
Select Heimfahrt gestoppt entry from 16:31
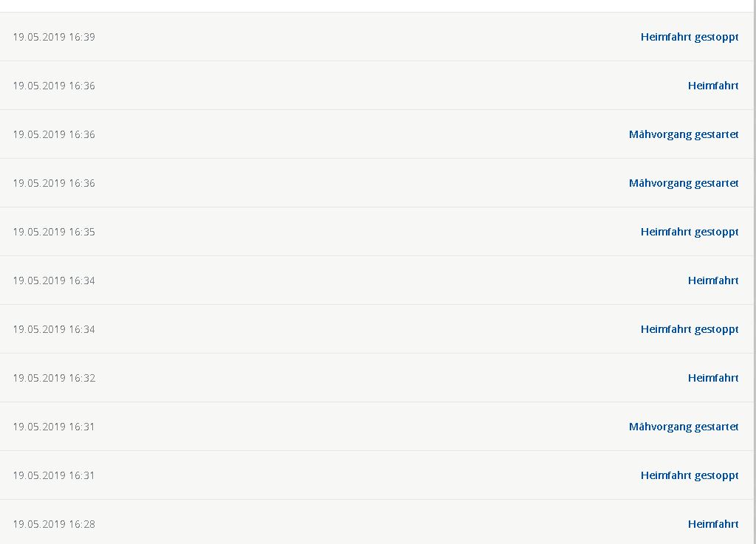click(689, 475)
